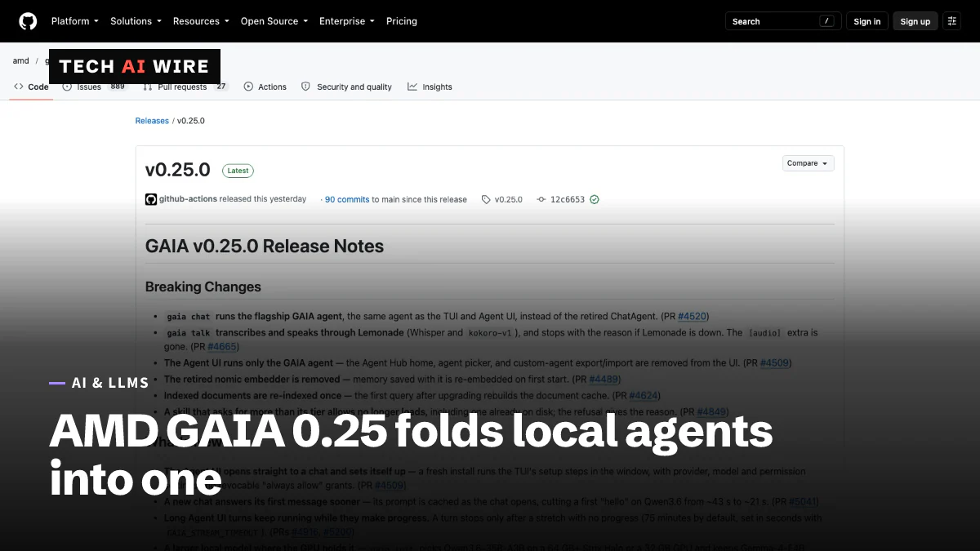Expand the Open Source menu

pos(274,21)
